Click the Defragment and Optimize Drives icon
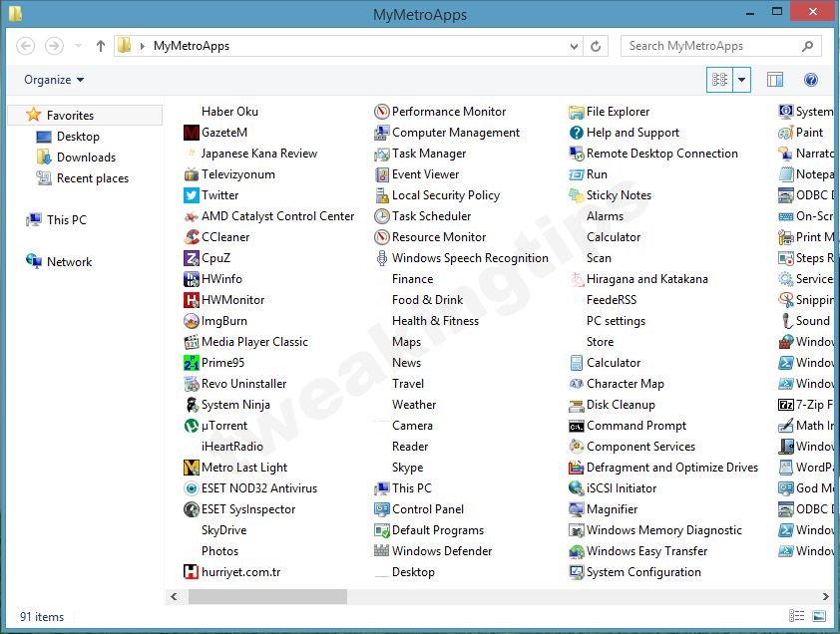The width and height of the screenshot is (840, 634). [x=577, y=468]
